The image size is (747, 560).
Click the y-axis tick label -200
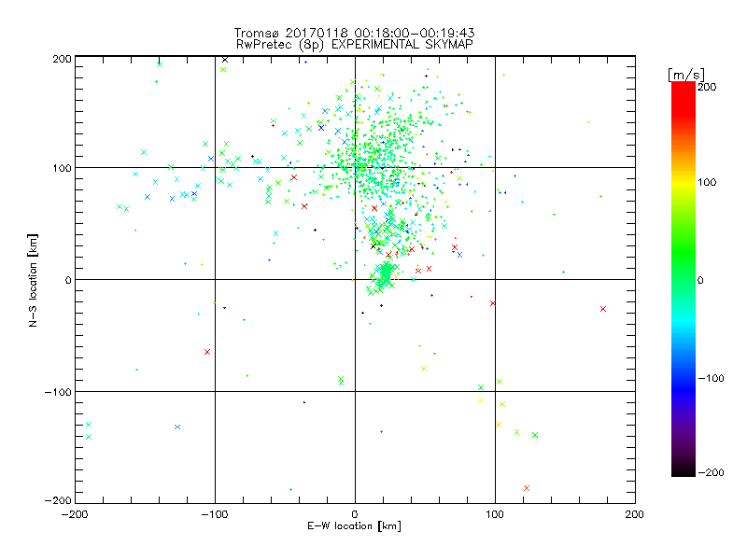tap(58, 500)
